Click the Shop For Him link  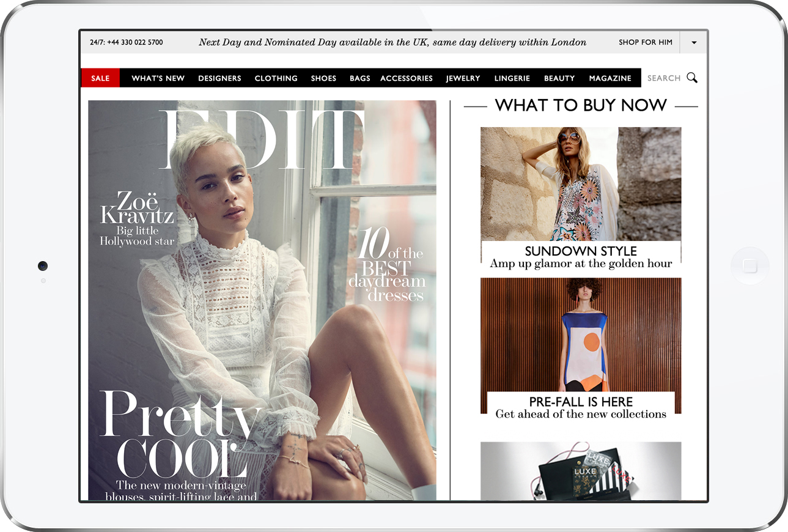(646, 42)
